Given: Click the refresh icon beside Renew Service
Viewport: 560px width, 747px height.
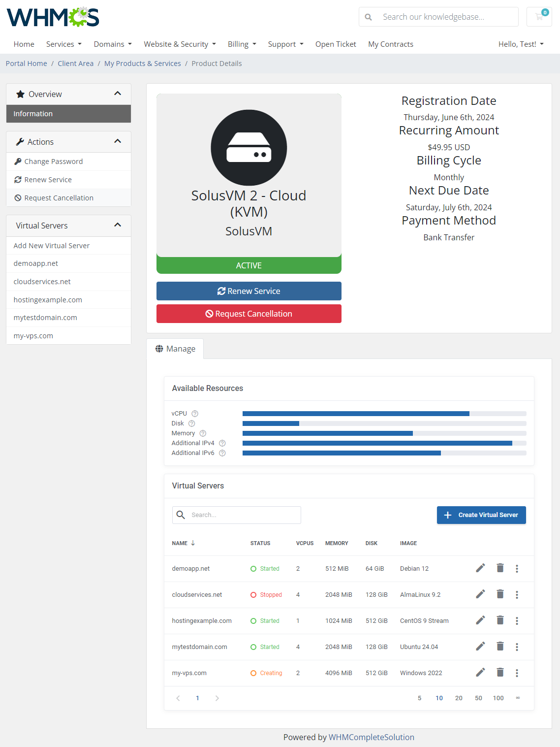Looking at the screenshot, I should tap(17, 180).
